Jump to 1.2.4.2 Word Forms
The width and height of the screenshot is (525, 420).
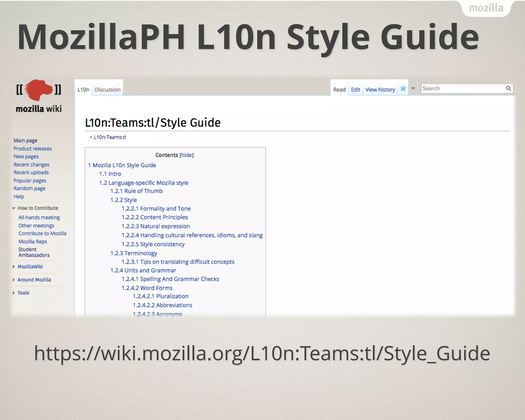[147, 288]
